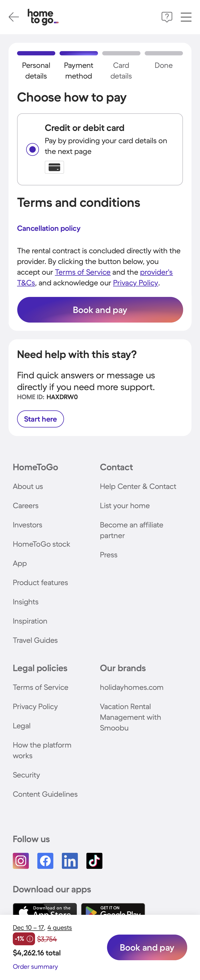This screenshot has height=980, width=200.
Task: Open the Instagram social icon
Action: pos(20,860)
